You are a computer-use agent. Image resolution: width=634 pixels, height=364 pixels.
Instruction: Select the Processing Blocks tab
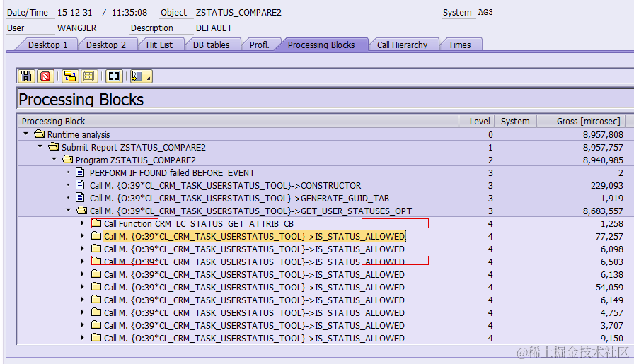[x=321, y=45]
